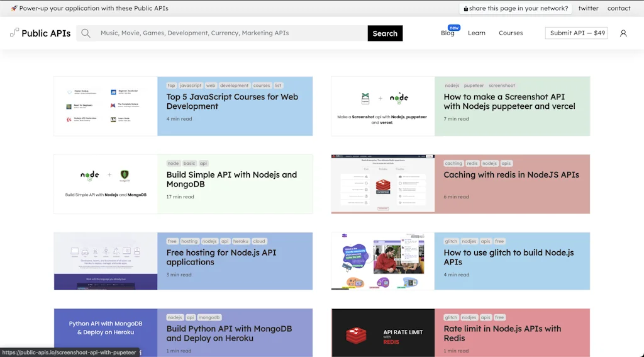Click 'mongodb' tag on Build Python API card
The height and width of the screenshot is (357, 644).
(209, 317)
